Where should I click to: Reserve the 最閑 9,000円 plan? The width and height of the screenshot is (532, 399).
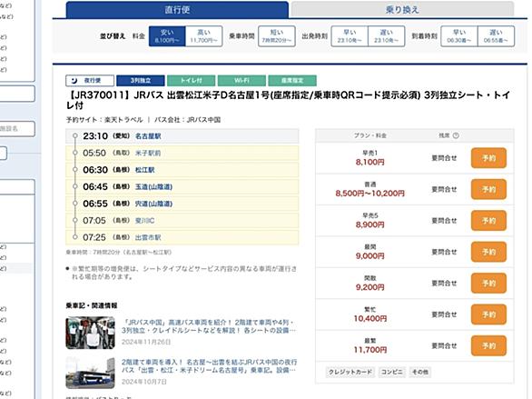click(488, 252)
